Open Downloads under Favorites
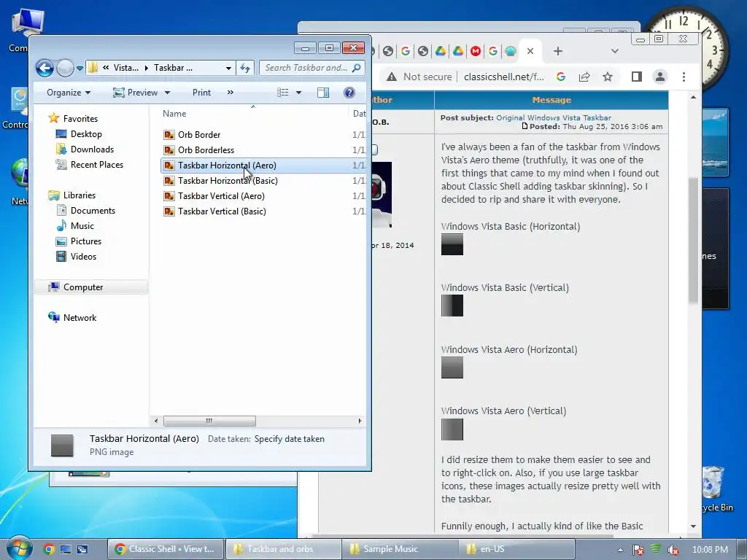This screenshot has height=560, width=747. tap(92, 149)
